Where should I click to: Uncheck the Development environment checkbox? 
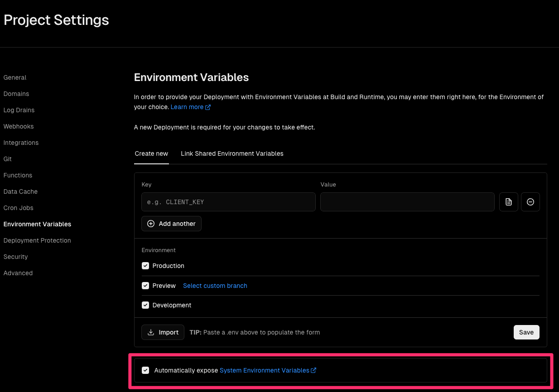tap(145, 305)
